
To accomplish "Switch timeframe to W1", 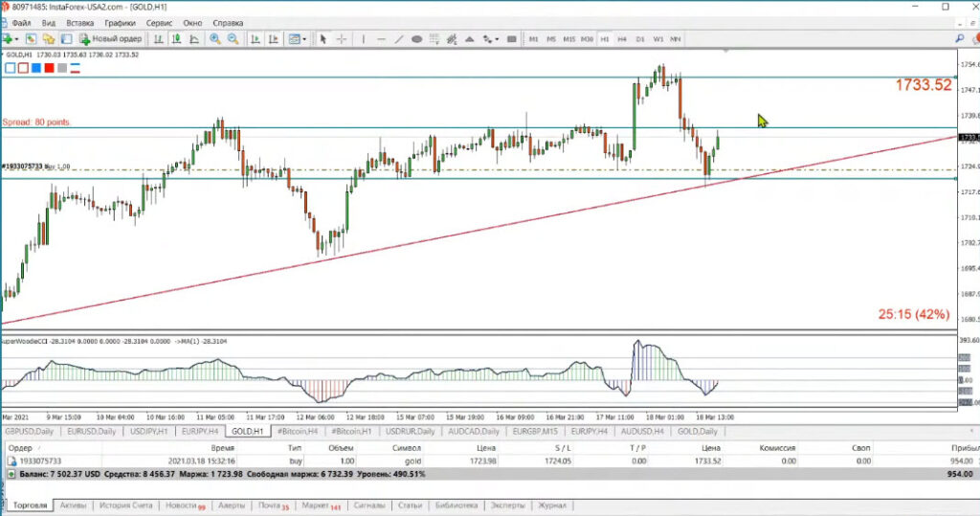I will click(x=658, y=39).
